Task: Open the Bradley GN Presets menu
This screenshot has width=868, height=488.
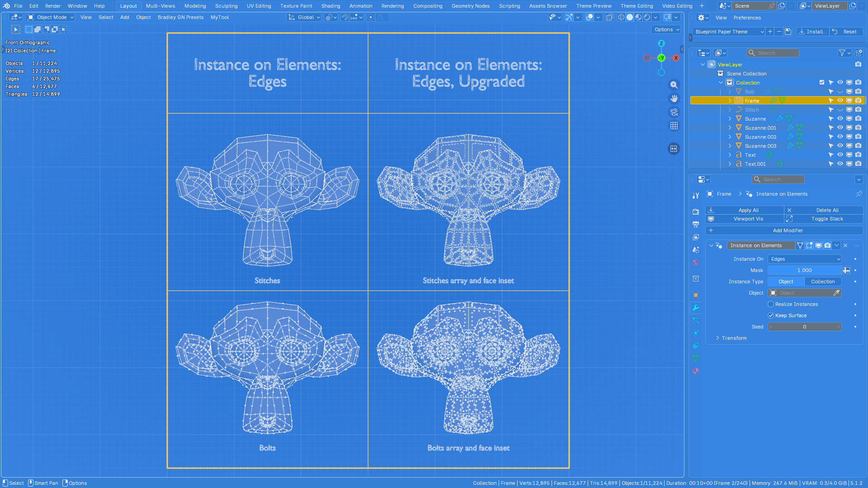Action: 180,17
